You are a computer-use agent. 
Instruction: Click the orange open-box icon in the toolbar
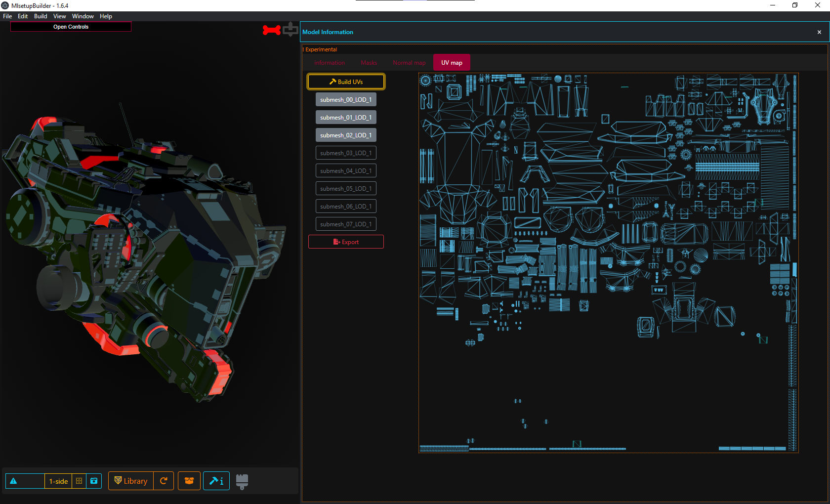click(x=189, y=481)
